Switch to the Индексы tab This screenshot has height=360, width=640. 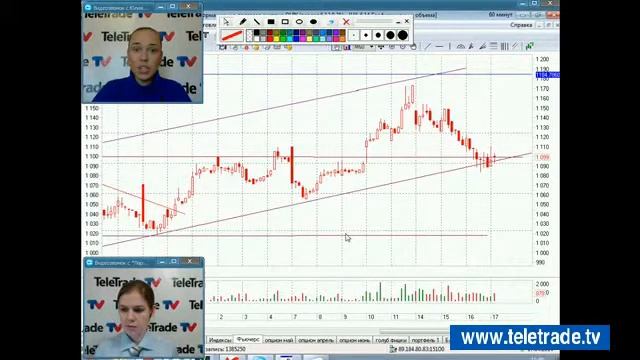tap(220, 340)
